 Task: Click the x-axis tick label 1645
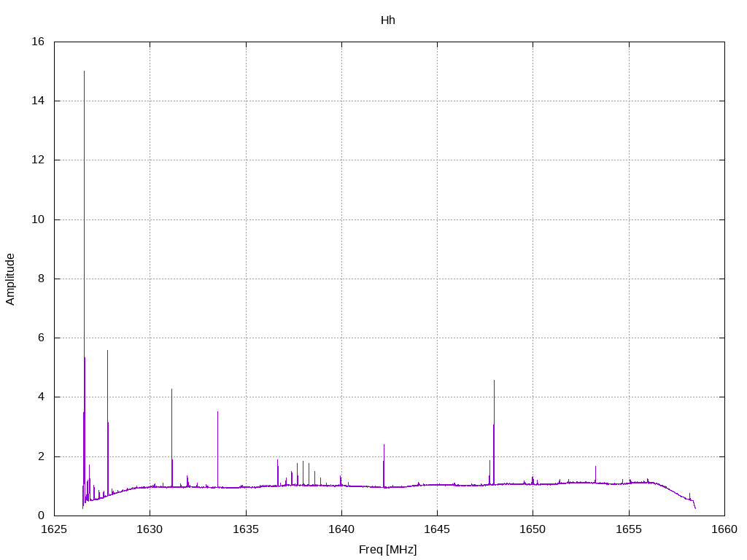pyautogui.click(x=438, y=529)
